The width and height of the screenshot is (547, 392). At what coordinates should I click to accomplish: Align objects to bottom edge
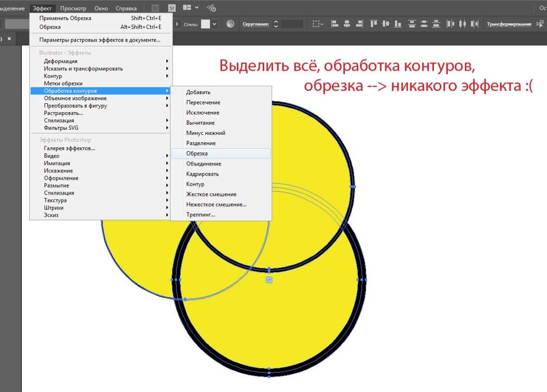(x=398, y=24)
